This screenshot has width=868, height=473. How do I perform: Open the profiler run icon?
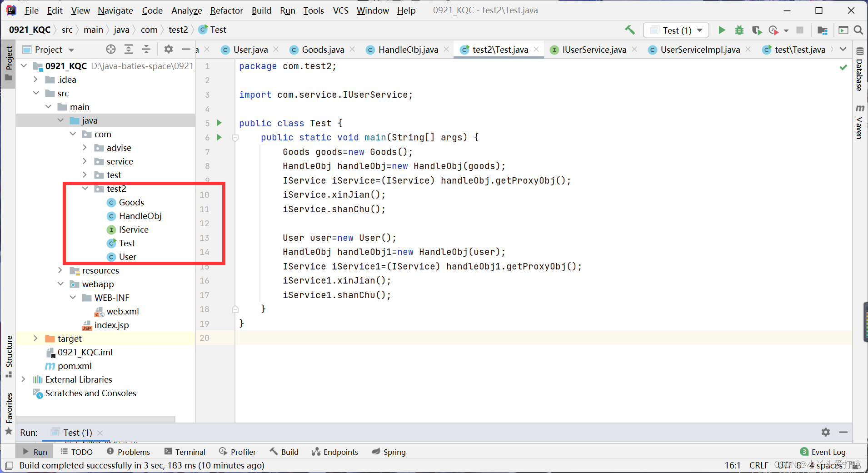click(773, 30)
